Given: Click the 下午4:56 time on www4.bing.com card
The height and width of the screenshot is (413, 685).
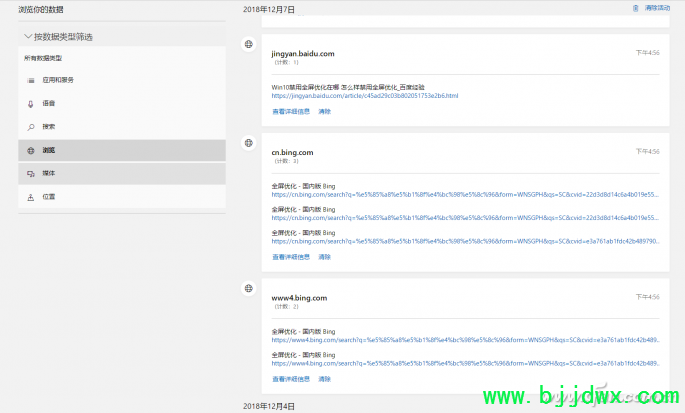Looking at the screenshot, I should point(647,297).
